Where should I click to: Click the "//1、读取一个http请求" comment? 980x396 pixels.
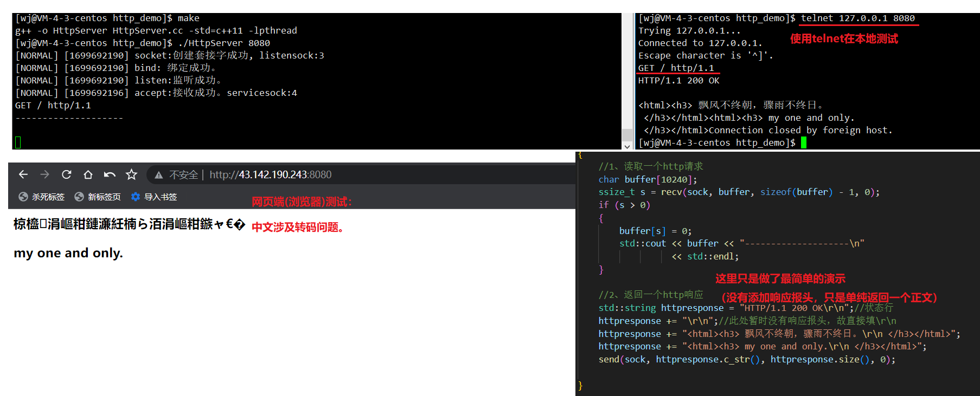click(x=651, y=166)
